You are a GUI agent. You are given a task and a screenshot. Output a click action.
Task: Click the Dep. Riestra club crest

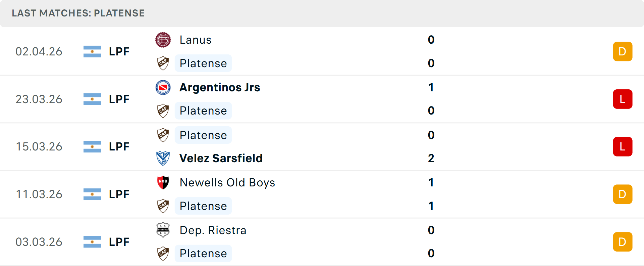pos(163,230)
